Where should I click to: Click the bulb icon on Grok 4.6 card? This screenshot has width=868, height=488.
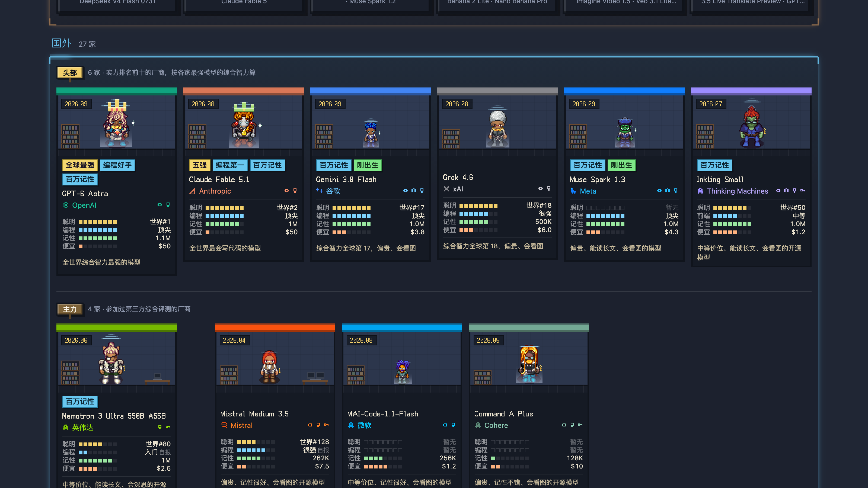[549, 189]
